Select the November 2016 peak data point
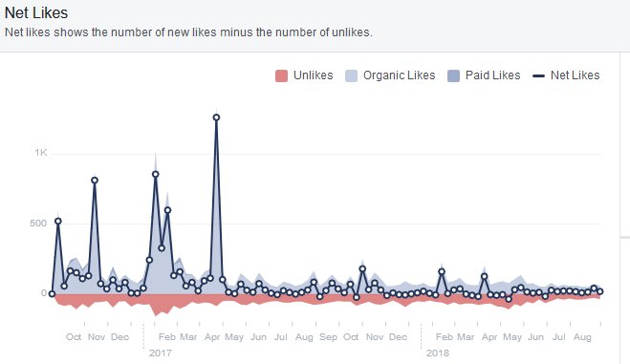 point(95,181)
